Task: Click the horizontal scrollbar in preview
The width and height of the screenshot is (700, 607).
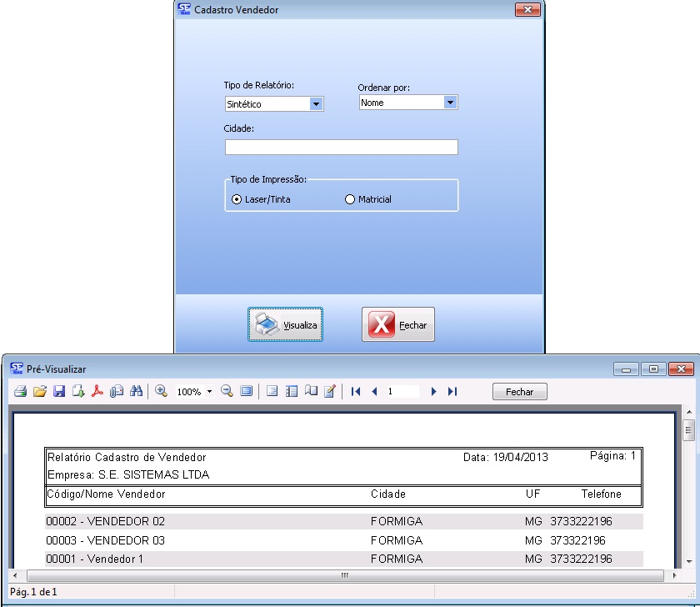Action: point(342,575)
